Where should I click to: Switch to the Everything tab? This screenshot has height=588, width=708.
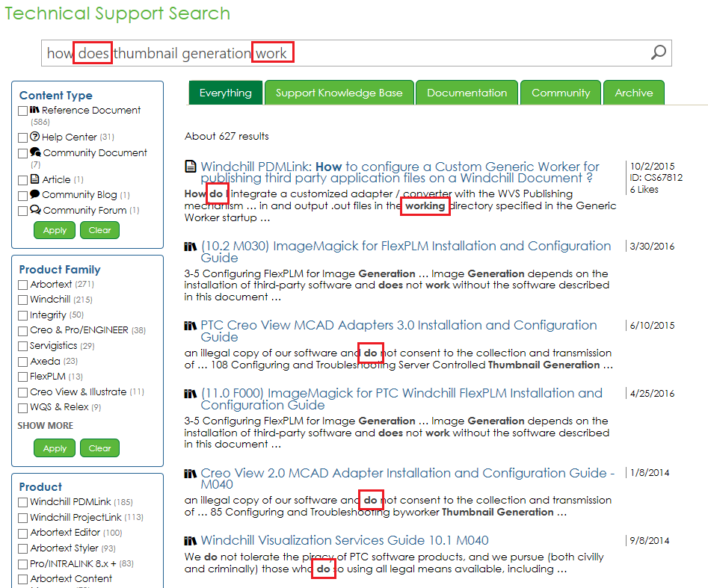tap(225, 93)
